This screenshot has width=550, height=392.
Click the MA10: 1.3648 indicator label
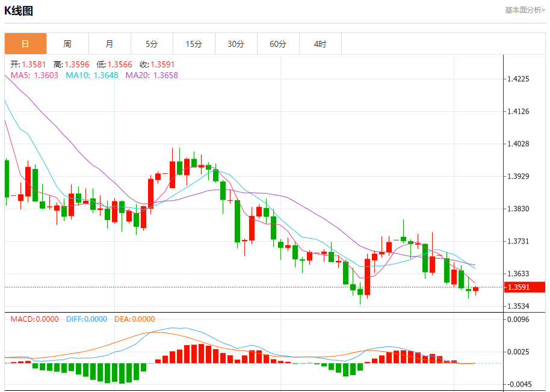(x=92, y=75)
